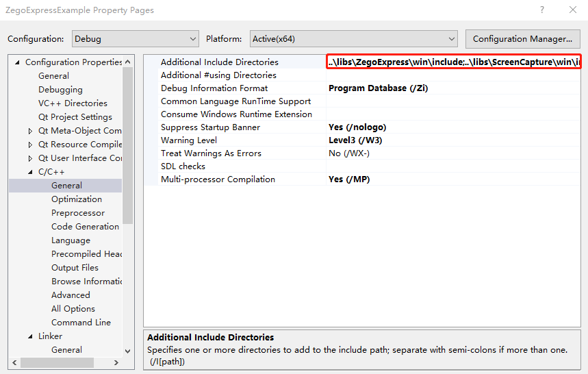Select the Debugging tree item
Viewport: 588px width, 374px height.
tap(60, 90)
